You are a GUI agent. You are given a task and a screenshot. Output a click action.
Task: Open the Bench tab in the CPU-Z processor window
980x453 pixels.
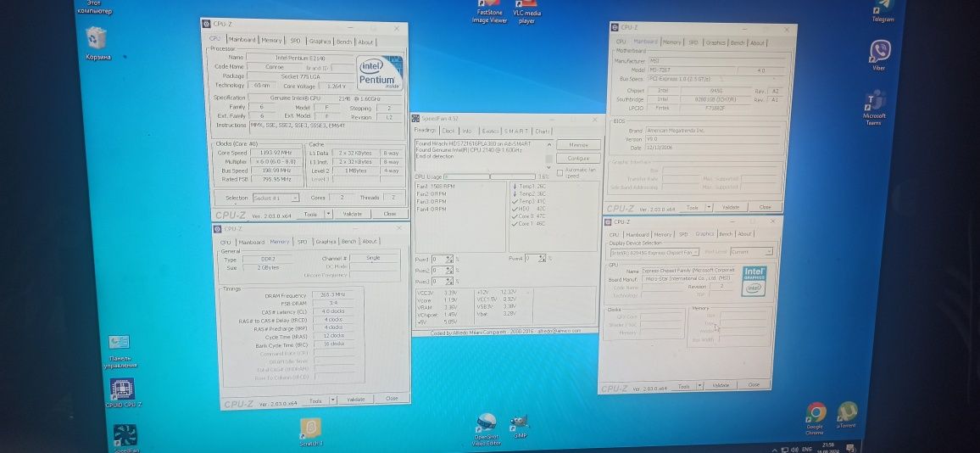343,42
